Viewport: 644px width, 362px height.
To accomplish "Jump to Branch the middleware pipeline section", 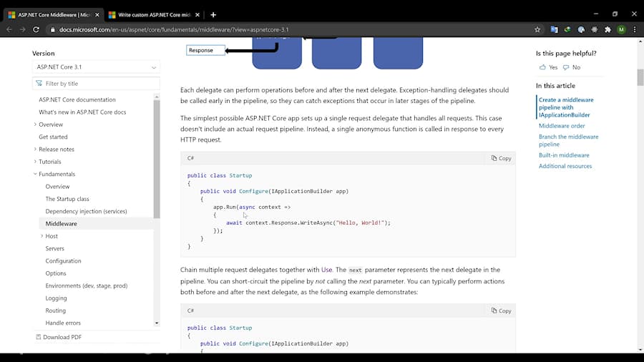I will 568,140.
